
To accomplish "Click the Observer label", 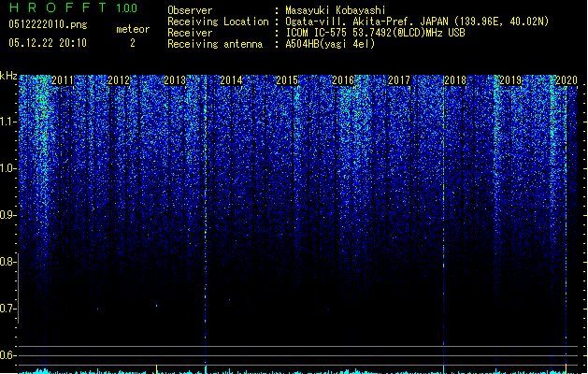I will (190, 10).
